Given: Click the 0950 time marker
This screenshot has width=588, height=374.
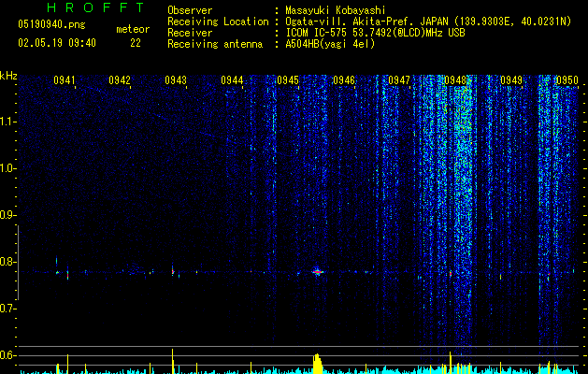Looking at the screenshot, I should 567,80.
